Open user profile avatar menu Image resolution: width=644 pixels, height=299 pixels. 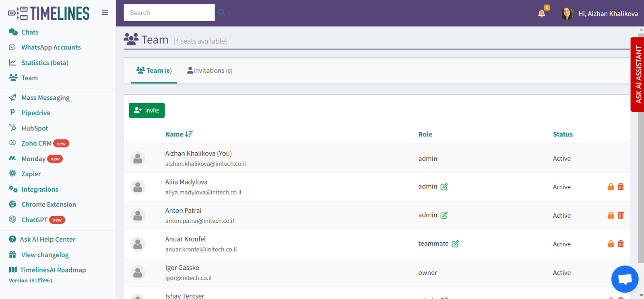[567, 14]
